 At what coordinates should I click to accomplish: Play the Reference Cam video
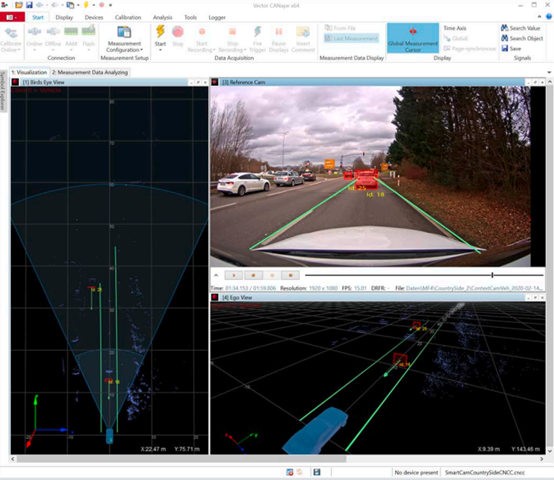tap(234, 275)
